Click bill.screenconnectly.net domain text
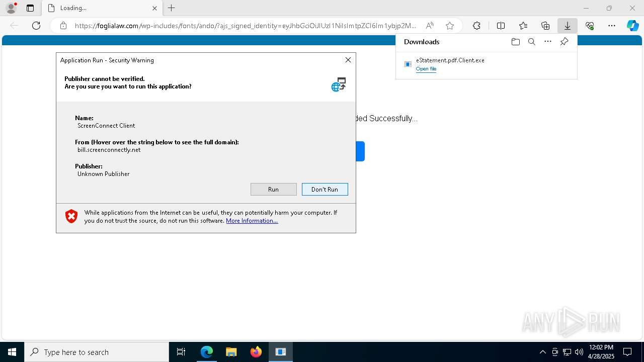The width and height of the screenshot is (644, 362). tap(109, 150)
